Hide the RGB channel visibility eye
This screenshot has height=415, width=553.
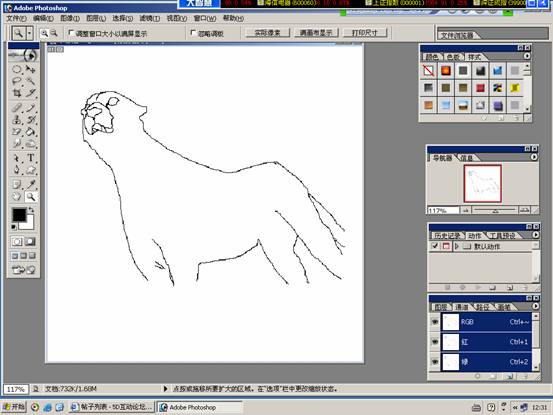[435, 322]
